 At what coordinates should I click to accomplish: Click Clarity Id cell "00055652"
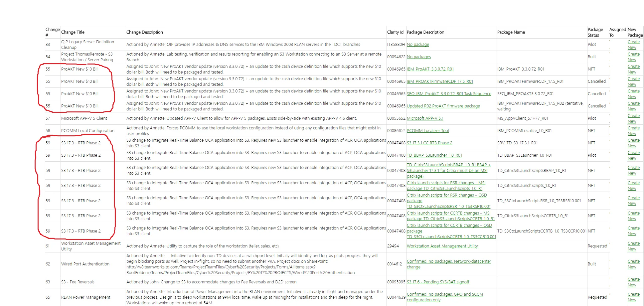tap(396, 118)
